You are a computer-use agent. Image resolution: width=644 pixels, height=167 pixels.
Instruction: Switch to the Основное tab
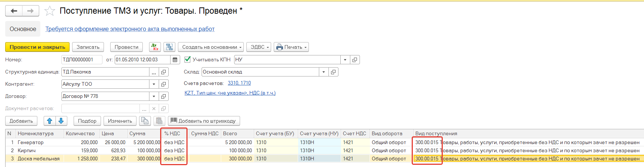(23, 29)
